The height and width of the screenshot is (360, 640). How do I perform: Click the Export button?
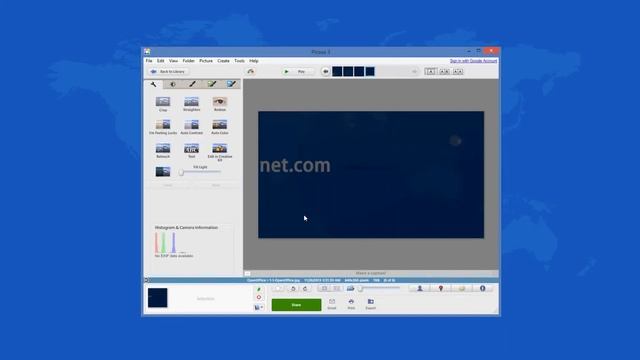pos(371,304)
